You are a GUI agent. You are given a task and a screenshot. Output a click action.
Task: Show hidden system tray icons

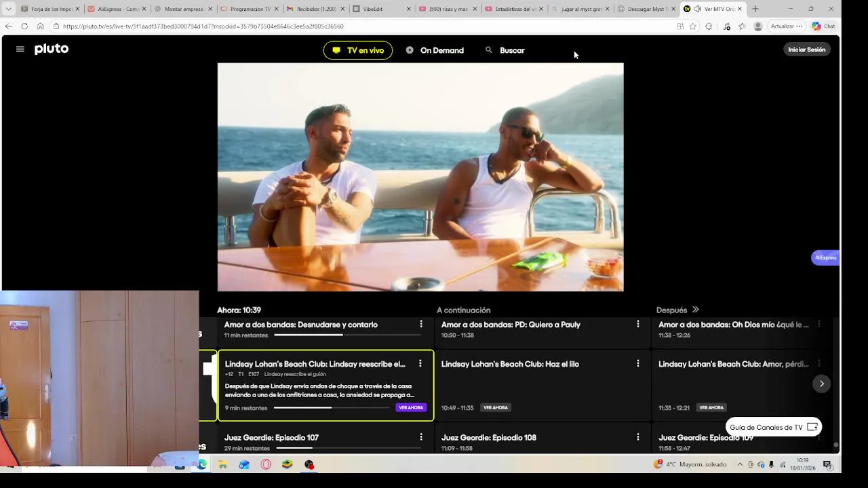(x=740, y=464)
